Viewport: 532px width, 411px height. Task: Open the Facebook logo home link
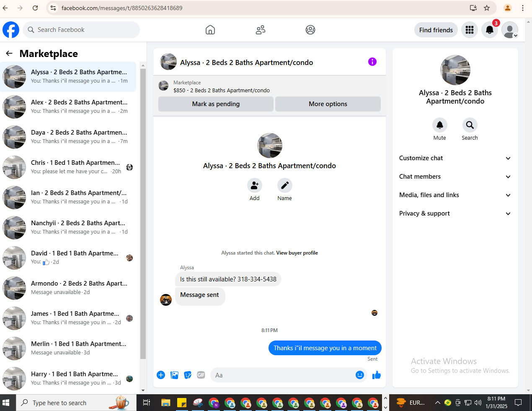(x=11, y=30)
